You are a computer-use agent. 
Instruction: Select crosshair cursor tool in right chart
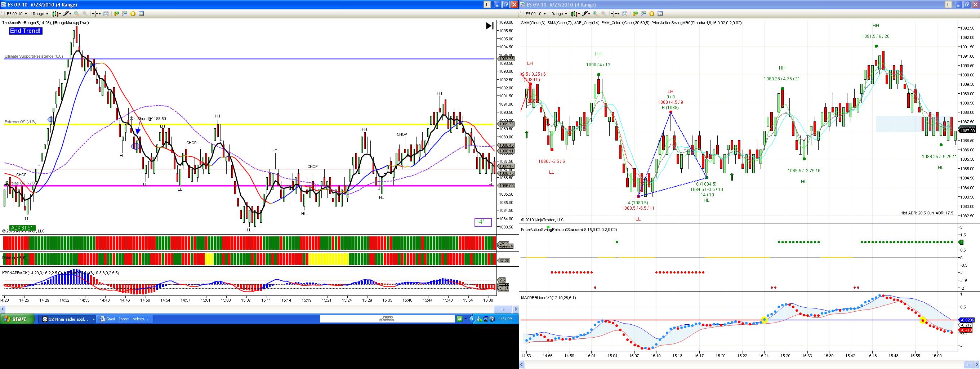[x=614, y=14]
